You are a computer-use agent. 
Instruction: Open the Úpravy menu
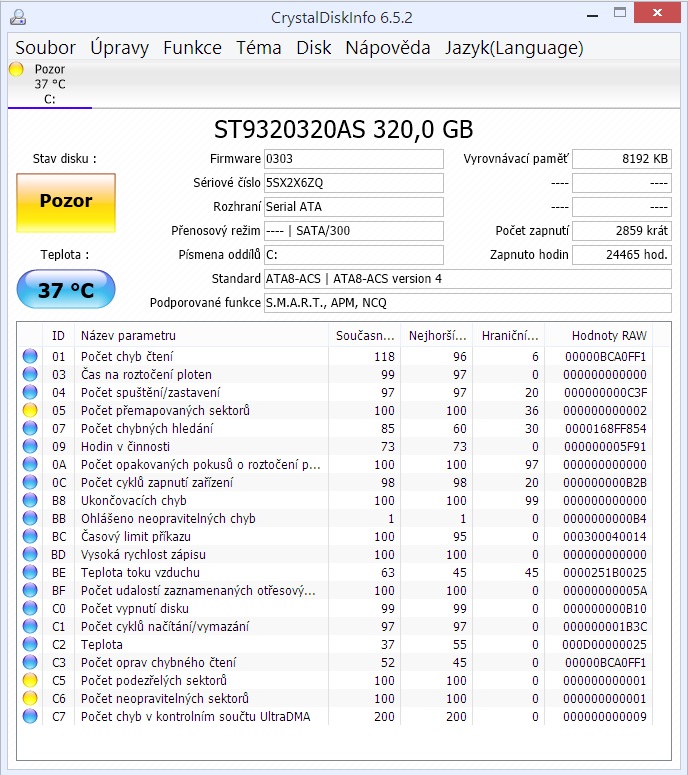pyautogui.click(x=119, y=48)
